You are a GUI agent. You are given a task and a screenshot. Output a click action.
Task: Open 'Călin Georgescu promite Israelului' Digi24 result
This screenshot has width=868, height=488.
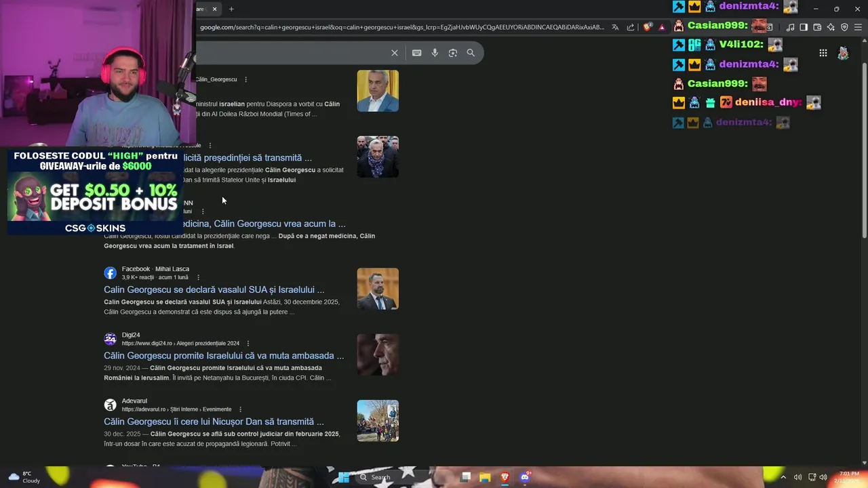pos(224,355)
